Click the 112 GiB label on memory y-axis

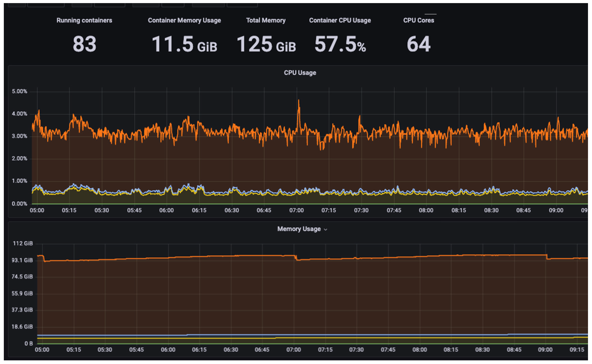pos(23,243)
